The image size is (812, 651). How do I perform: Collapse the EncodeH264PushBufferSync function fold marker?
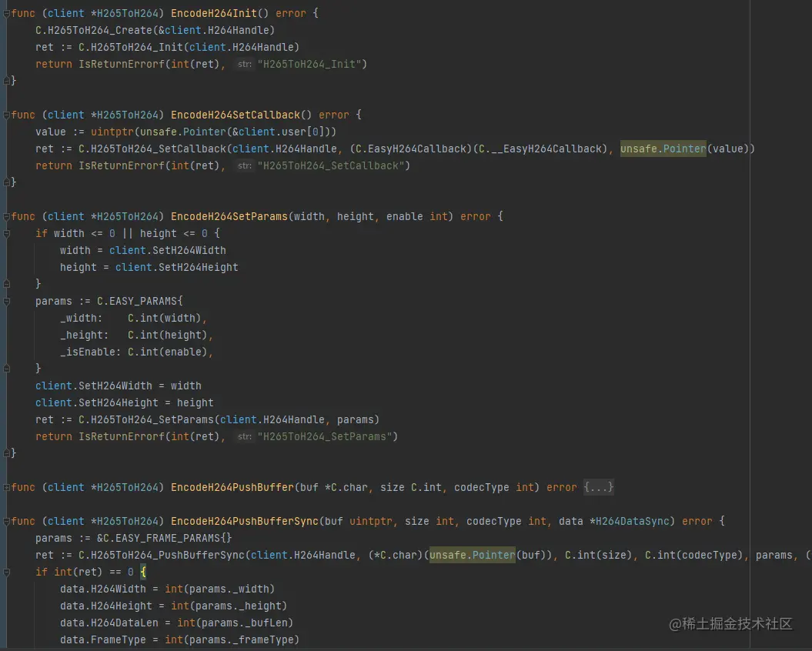tap(6, 522)
